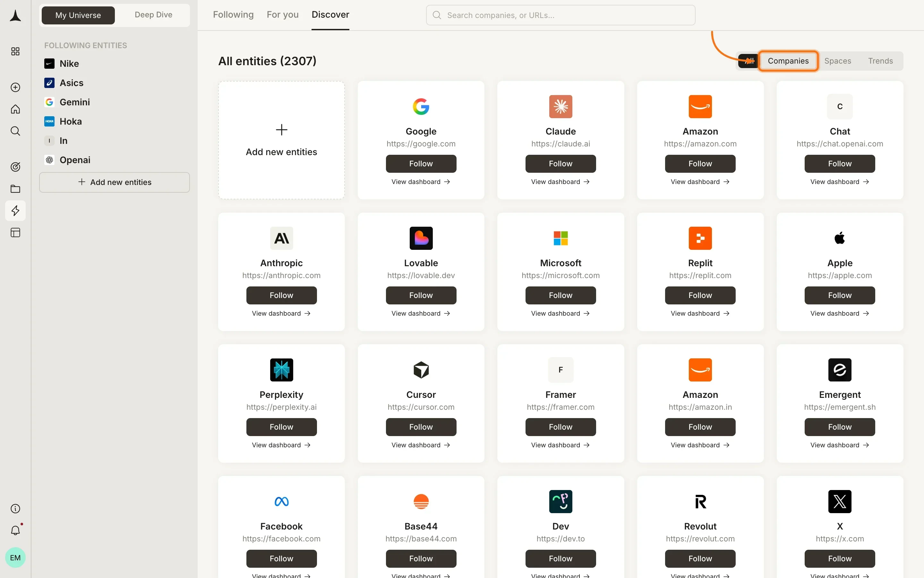924x578 pixels.
Task: View dashboard for Replit
Action: click(700, 313)
